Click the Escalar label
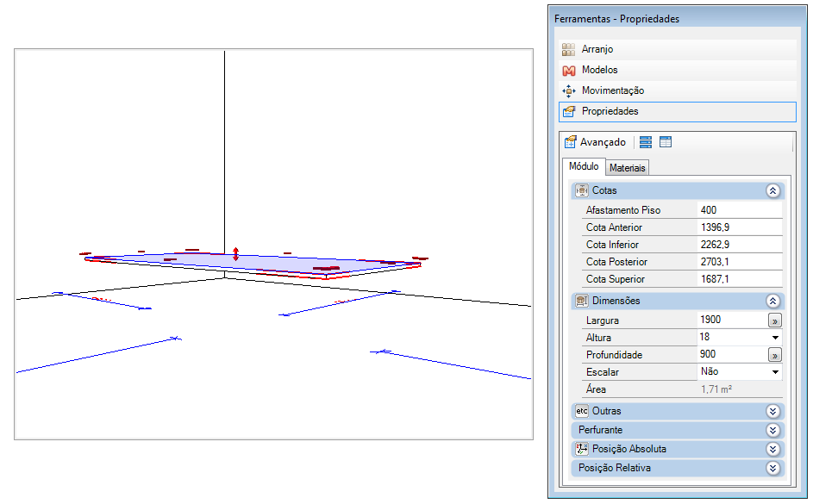 click(x=603, y=372)
